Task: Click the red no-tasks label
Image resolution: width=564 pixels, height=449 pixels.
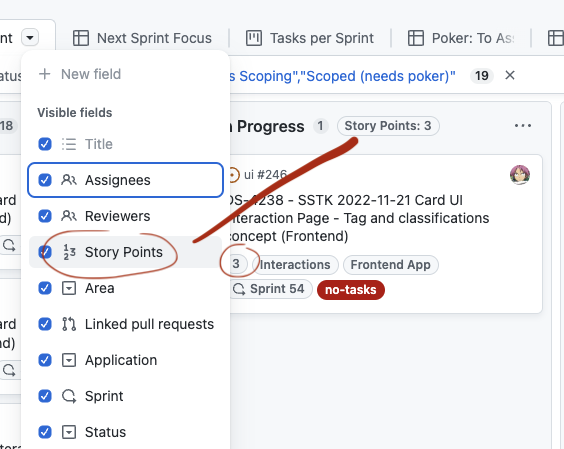Action: pos(351,290)
